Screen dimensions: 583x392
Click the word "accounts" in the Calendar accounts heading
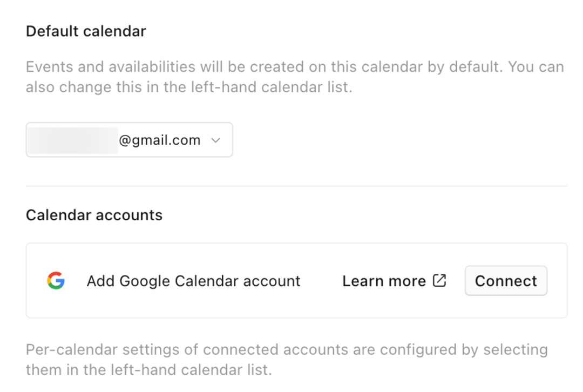128,215
